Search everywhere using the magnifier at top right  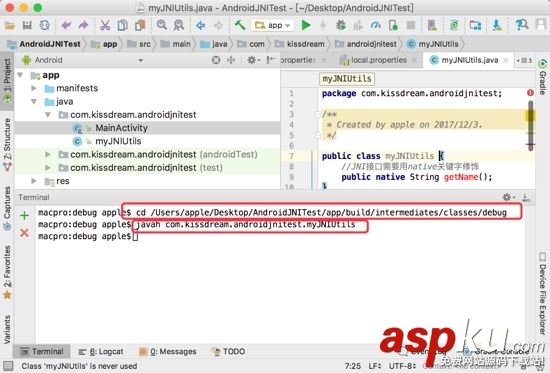(x=522, y=25)
